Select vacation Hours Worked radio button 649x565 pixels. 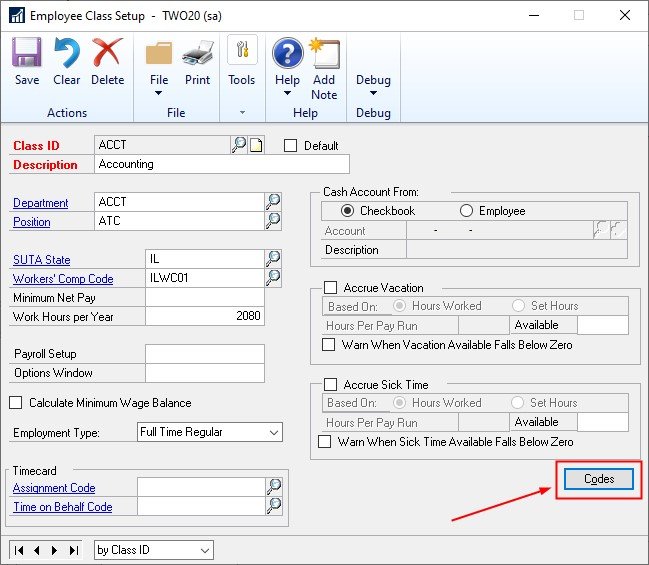click(399, 306)
